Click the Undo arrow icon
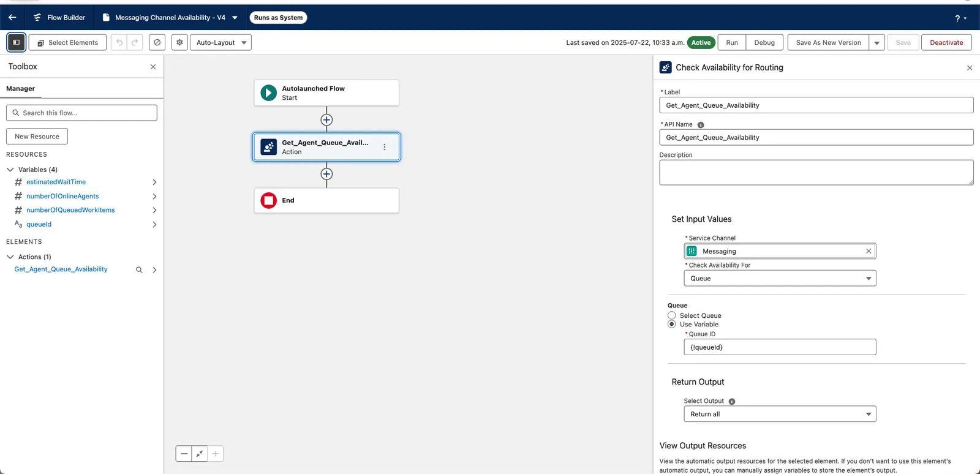Screen dimensions: 980x474 pos(119,42)
